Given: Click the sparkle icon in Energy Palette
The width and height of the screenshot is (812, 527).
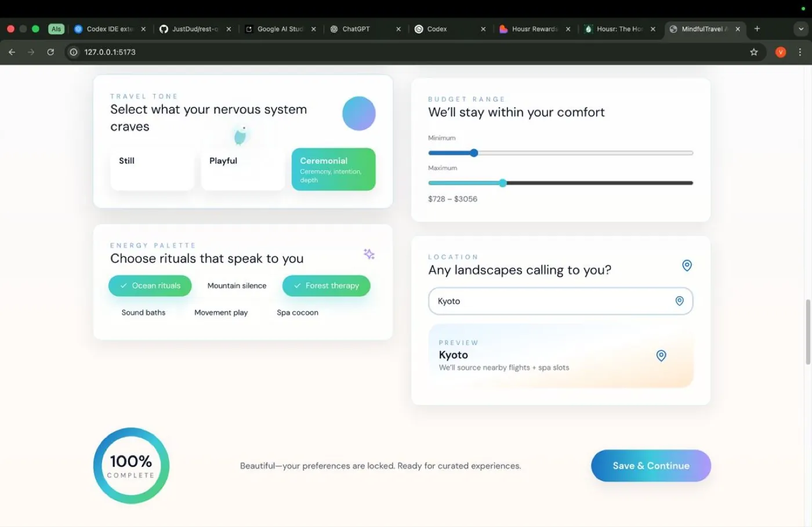Looking at the screenshot, I should (x=369, y=254).
